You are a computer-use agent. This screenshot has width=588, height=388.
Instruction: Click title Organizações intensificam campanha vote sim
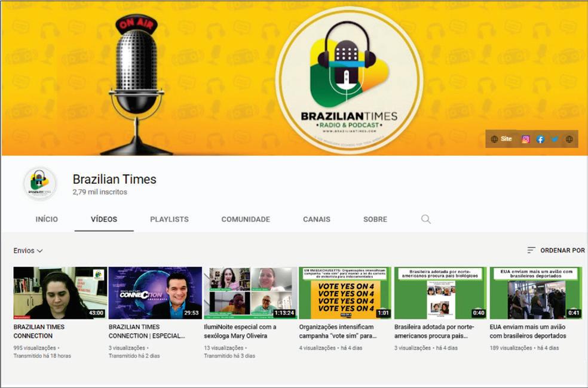point(338,331)
